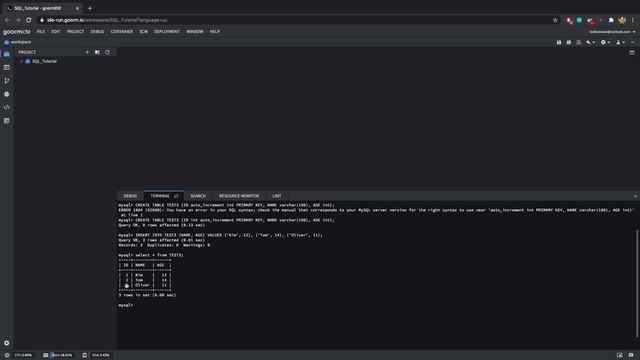Click the status bar memory icon
Screen dimensions: 640x360
click(x=46, y=355)
